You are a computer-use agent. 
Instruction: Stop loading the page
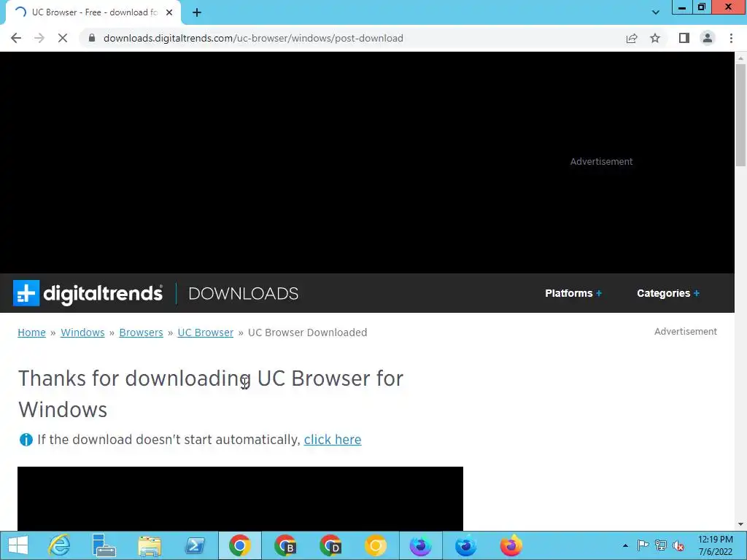pyautogui.click(x=63, y=38)
